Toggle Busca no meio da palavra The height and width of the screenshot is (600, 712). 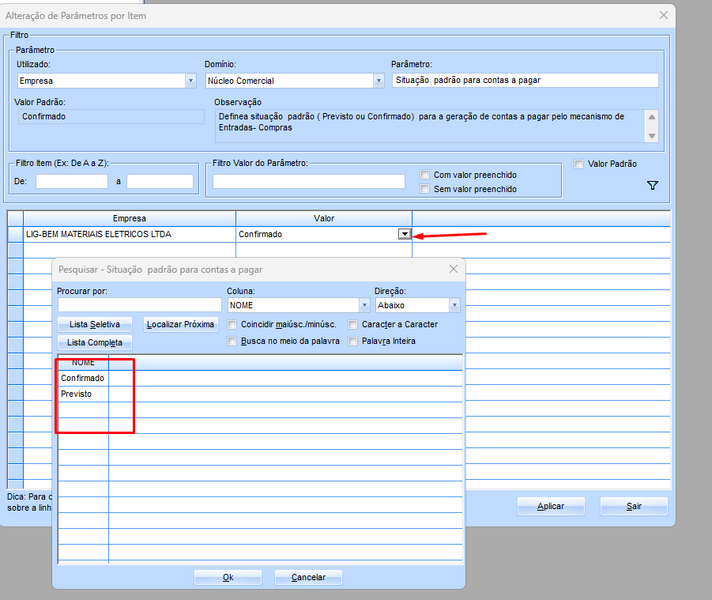click(x=232, y=341)
